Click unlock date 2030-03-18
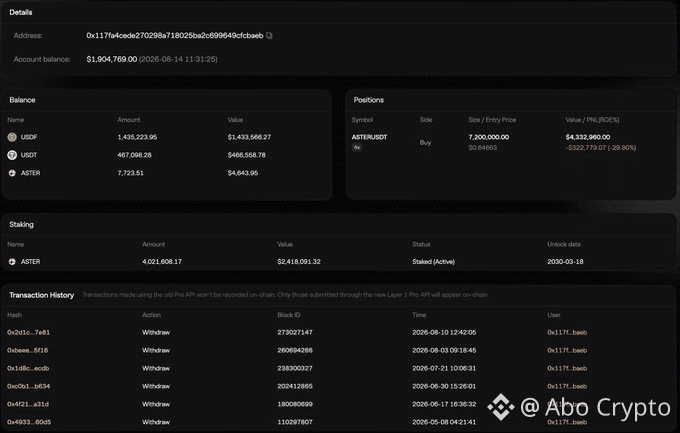This screenshot has height=433, width=680. (x=565, y=262)
